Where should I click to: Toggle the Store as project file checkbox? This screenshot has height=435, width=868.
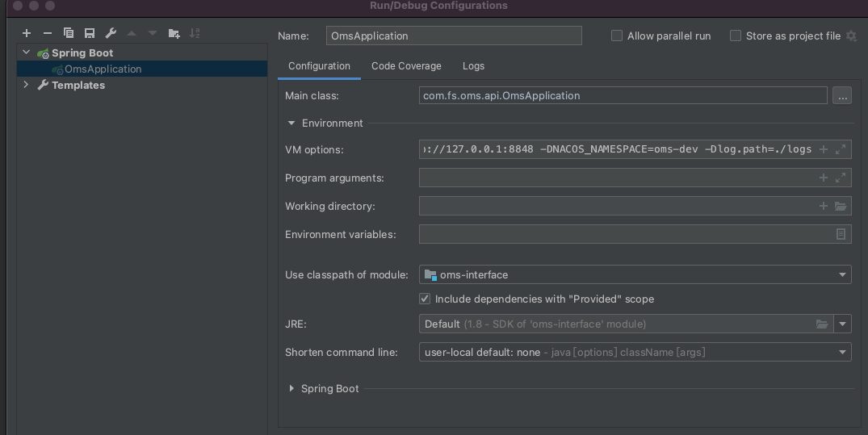click(735, 36)
